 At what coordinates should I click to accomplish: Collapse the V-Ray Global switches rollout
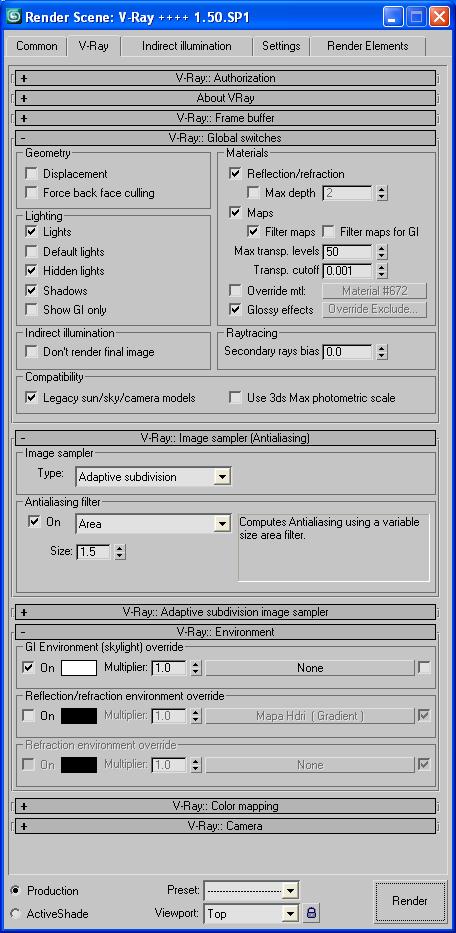point(225,138)
